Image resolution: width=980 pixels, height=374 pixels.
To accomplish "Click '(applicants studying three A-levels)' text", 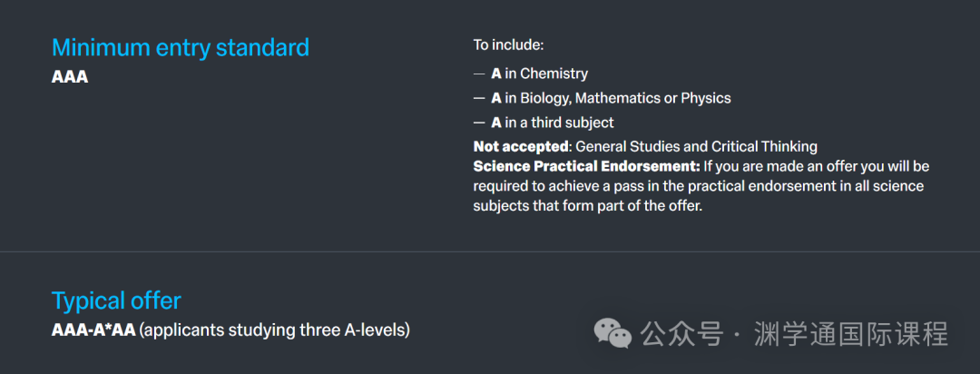I will pyautogui.click(x=274, y=330).
